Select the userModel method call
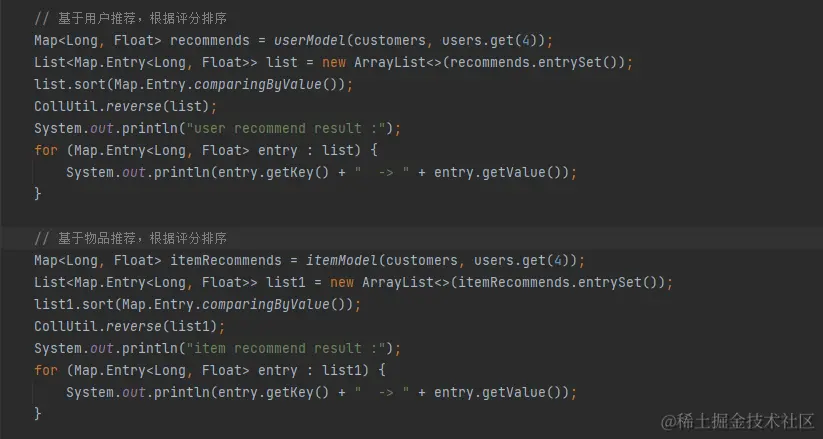This screenshot has width=823, height=439. click(x=309, y=40)
